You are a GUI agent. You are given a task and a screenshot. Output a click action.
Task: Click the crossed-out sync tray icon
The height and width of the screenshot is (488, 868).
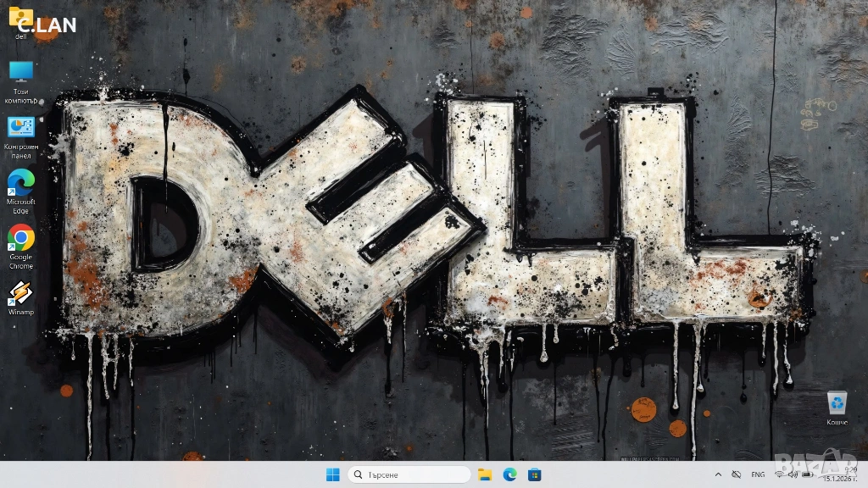736,474
